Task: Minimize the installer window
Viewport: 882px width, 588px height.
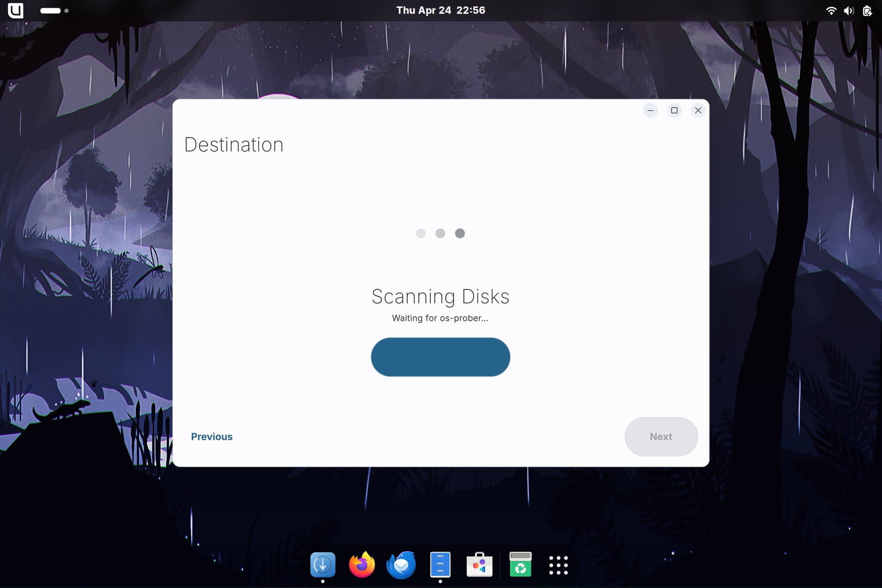Action: (650, 110)
